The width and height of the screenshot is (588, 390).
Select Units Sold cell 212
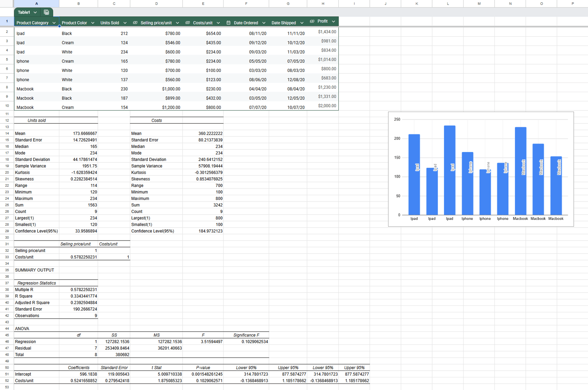point(114,33)
